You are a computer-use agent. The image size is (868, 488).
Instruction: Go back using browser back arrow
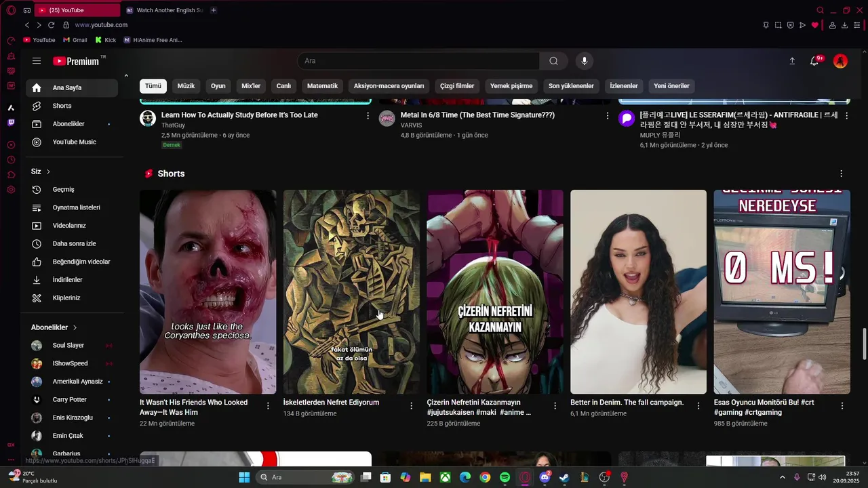27,25
